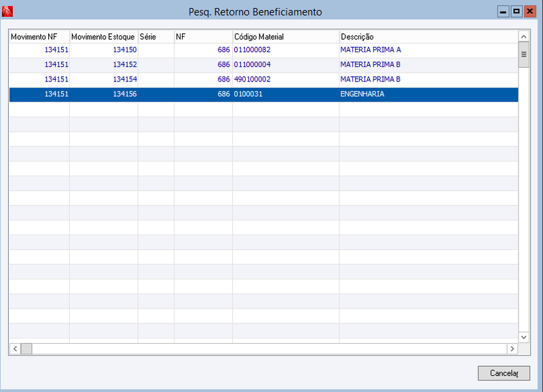Click NF 686 in the ENGENHARIA row
The width and height of the screenshot is (543, 392).
click(224, 94)
